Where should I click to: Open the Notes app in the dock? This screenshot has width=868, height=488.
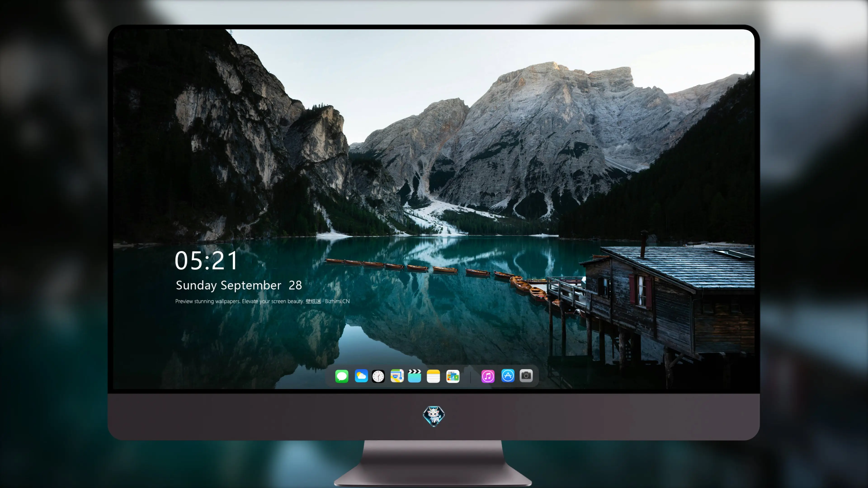pos(433,376)
